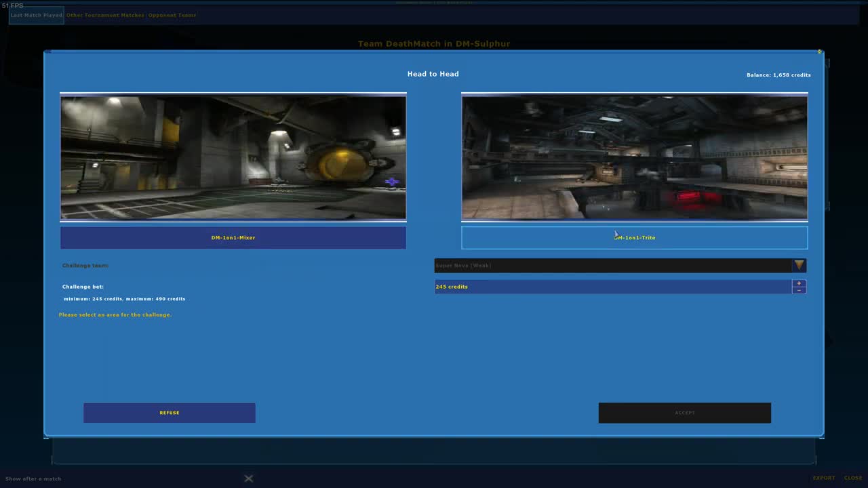
Task: Click the EXPORT button in background window
Action: 824,478
